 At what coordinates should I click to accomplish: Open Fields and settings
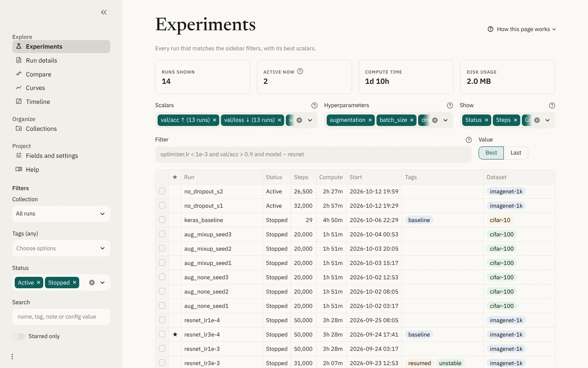pos(61,156)
